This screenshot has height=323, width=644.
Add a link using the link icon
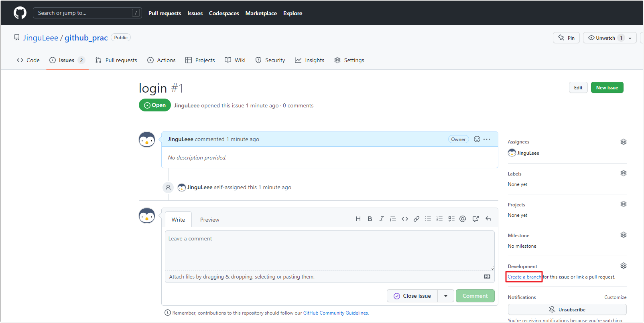[x=416, y=219]
